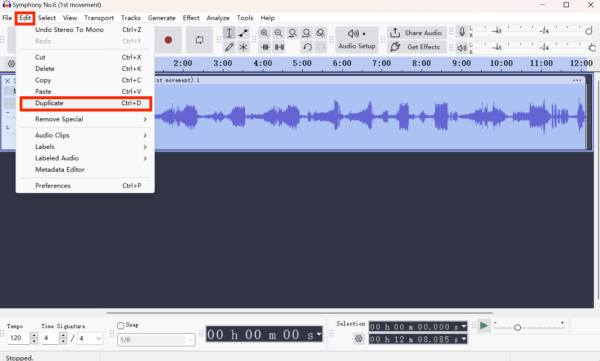
Task: Select the Multi-tool asterisk icon
Action: [243, 47]
